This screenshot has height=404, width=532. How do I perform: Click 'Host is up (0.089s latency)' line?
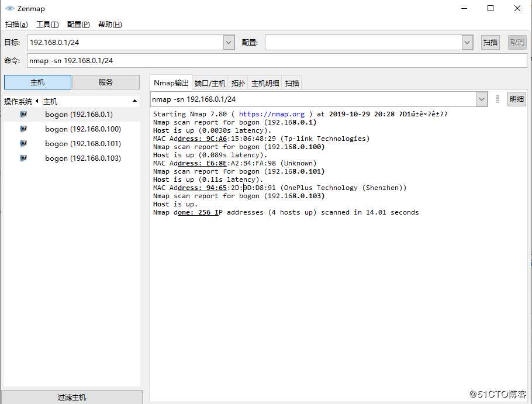[210, 155]
